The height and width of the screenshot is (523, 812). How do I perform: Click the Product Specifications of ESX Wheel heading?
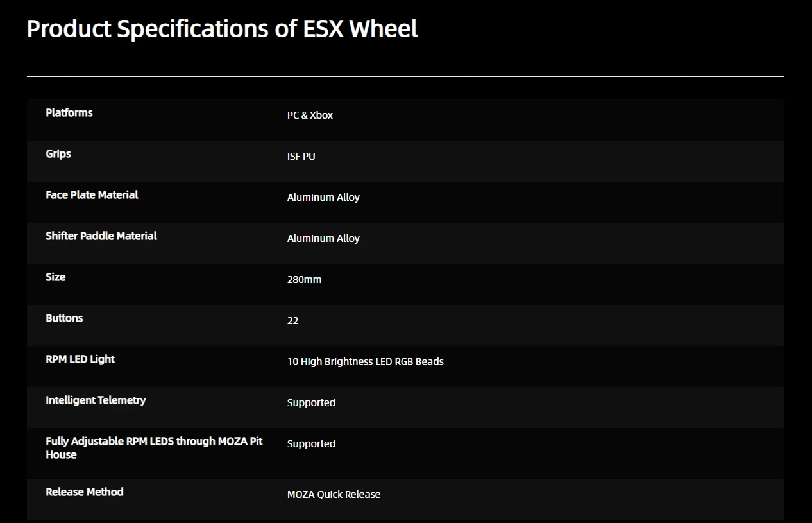222,29
